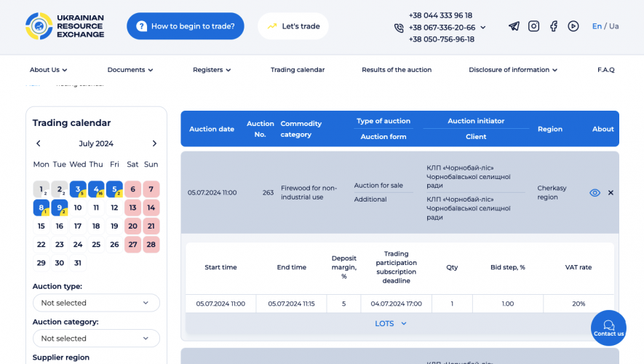Open the Registers menu
This screenshot has width=644, height=364.
(x=212, y=70)
